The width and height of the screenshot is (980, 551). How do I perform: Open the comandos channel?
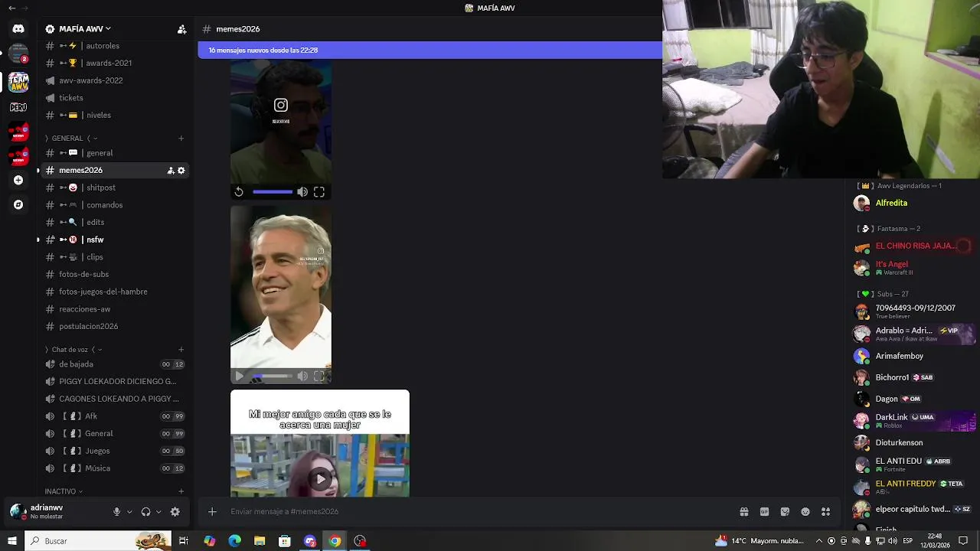coord(115,205)
